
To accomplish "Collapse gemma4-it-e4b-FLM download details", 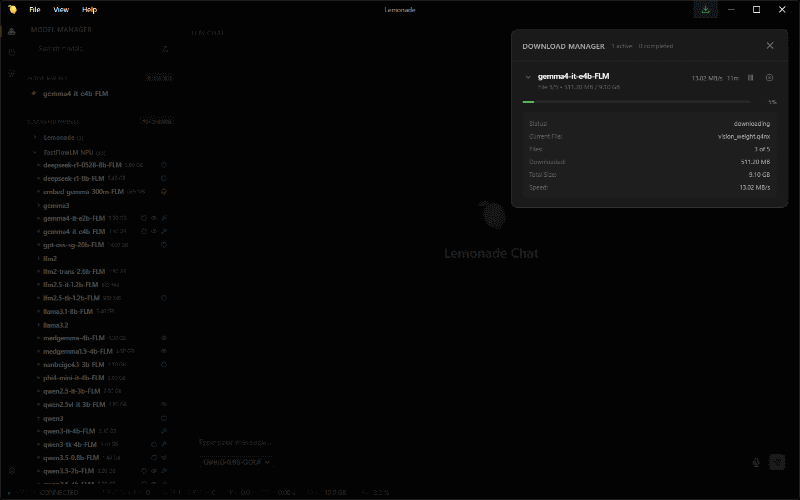I will 528,77.
